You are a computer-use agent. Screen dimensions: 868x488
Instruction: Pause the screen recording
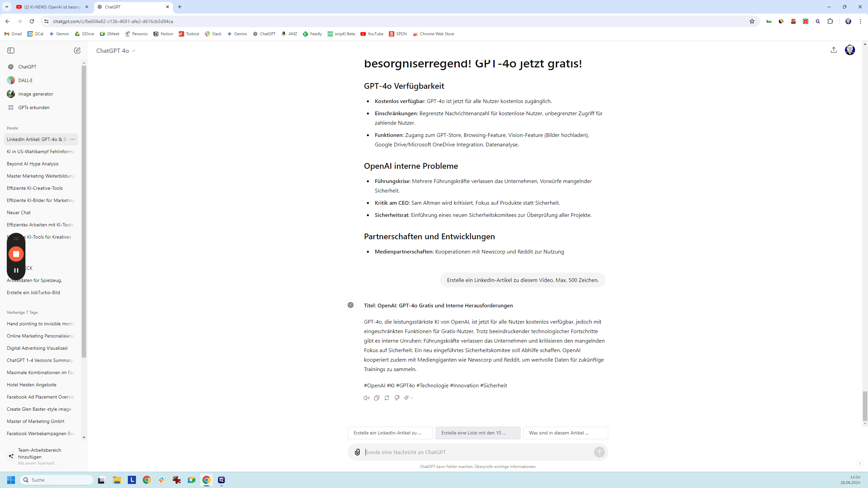tap(16, 270)
